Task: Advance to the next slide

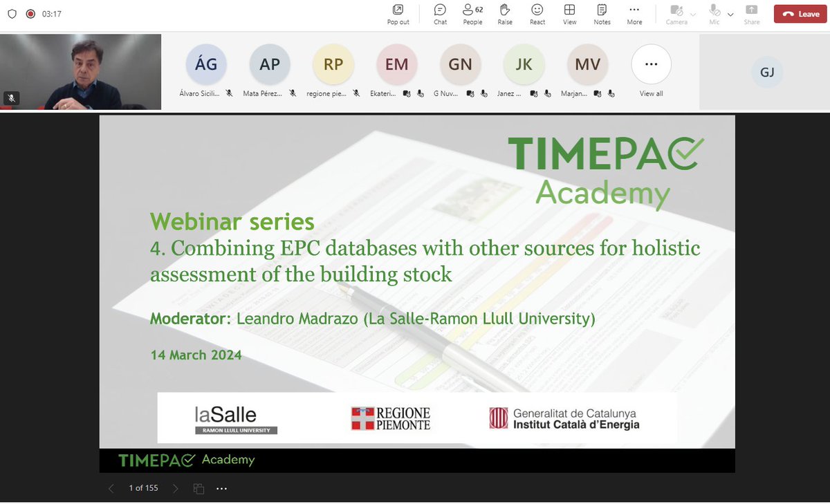Action: coord(176,488)
